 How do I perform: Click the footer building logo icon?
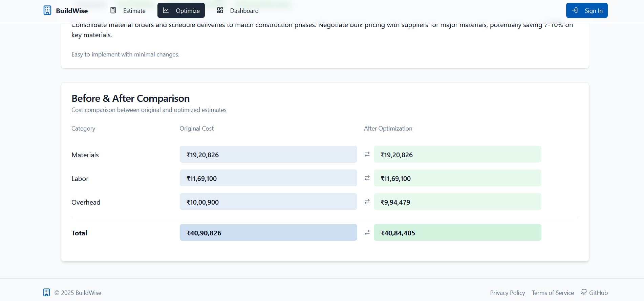point(47,293)
